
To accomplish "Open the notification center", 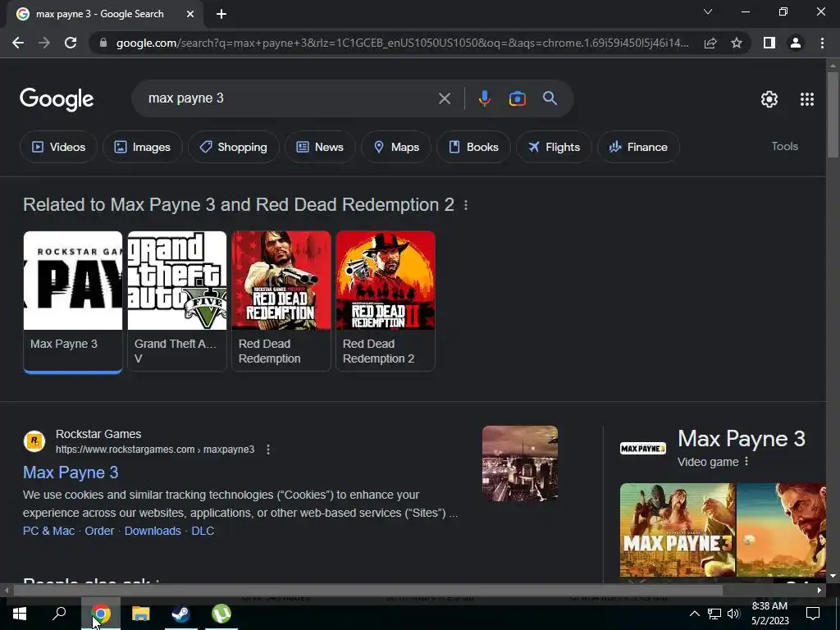I will pyautogui.click(x=813, y=614).
